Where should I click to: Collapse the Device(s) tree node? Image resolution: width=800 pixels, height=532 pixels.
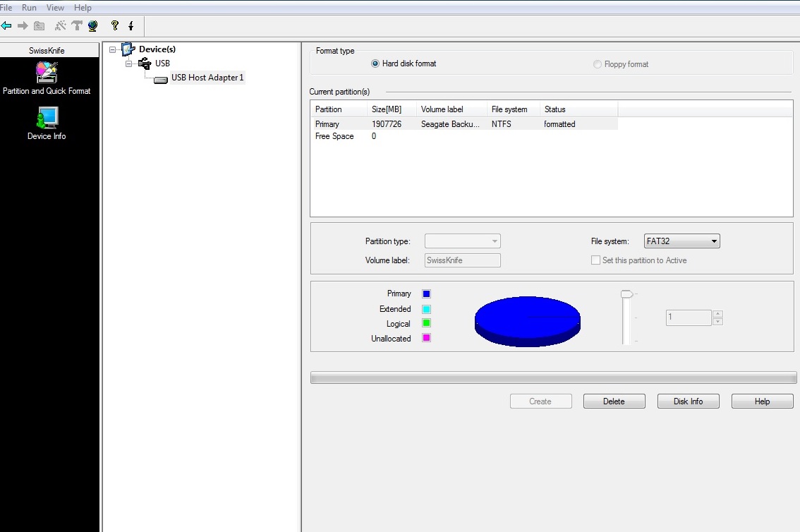113,49
